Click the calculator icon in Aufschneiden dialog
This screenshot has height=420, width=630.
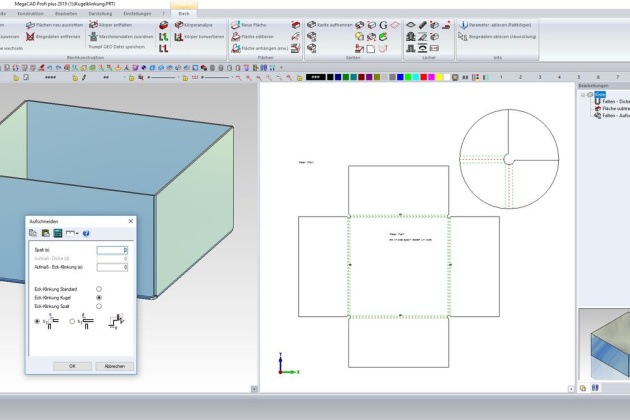(x=58, y=233)
